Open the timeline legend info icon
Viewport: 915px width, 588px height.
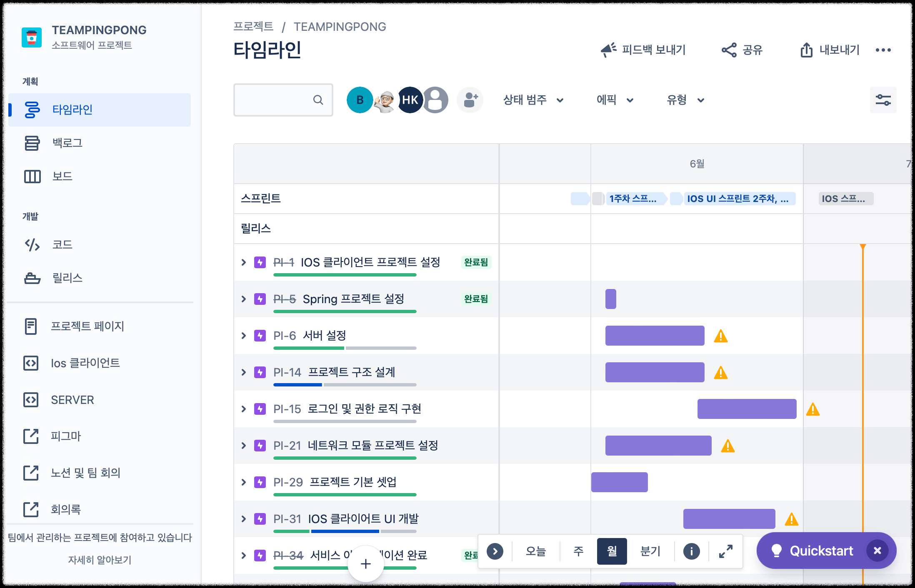[691, 551]
